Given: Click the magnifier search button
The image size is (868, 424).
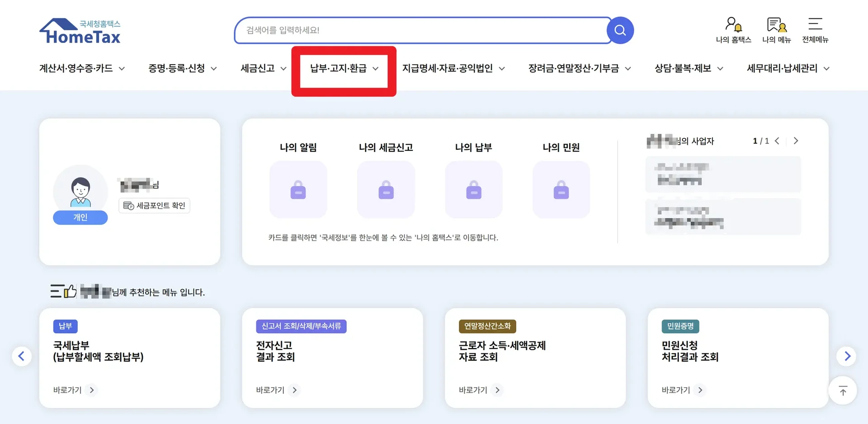Looking at the screenshot, I should 620,30.
